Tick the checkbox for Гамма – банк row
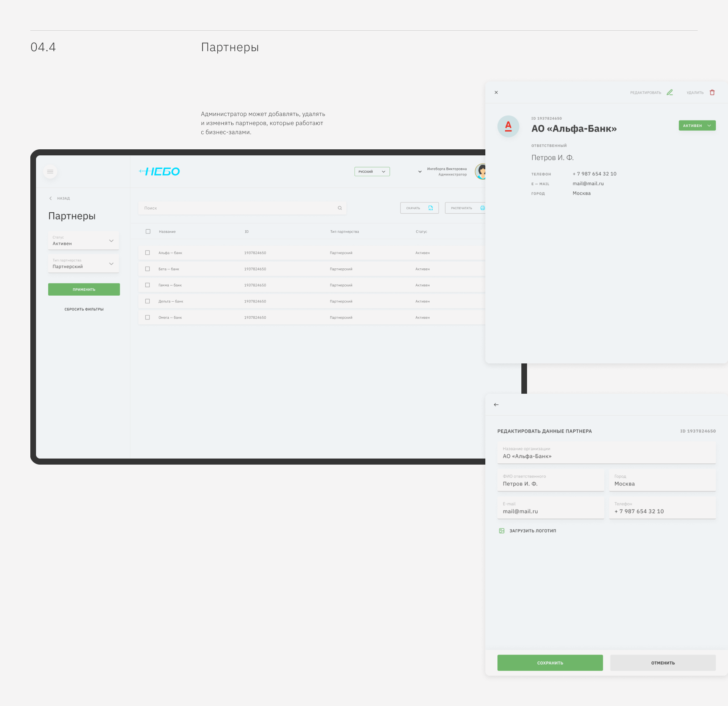This screenshot has height=706, width=728. pos(147,285)
